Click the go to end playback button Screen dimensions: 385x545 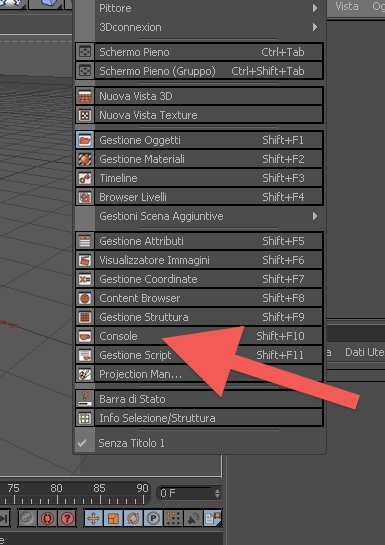click(x=4, y=519)
